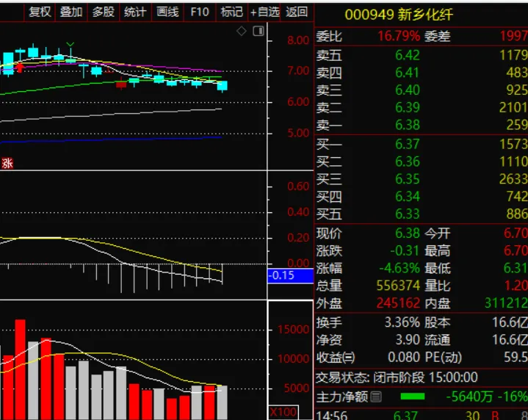Click the 委差 label
The height and width of the screenshot is (420, 528).
point(437,36)
